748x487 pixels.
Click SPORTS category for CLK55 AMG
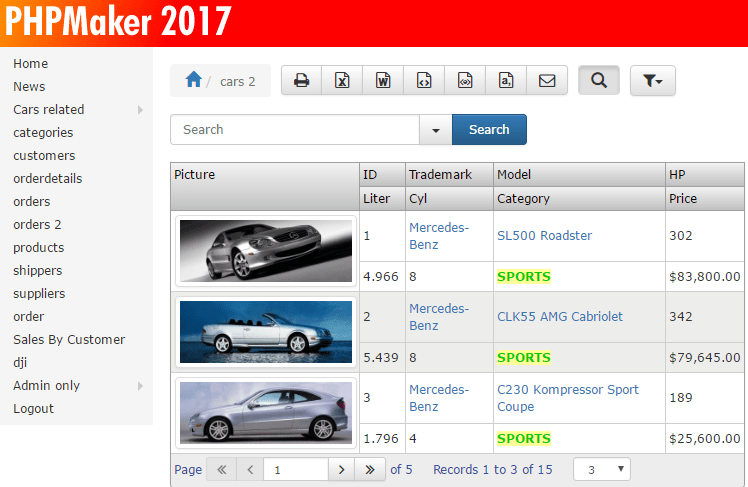tap(524, 358)
